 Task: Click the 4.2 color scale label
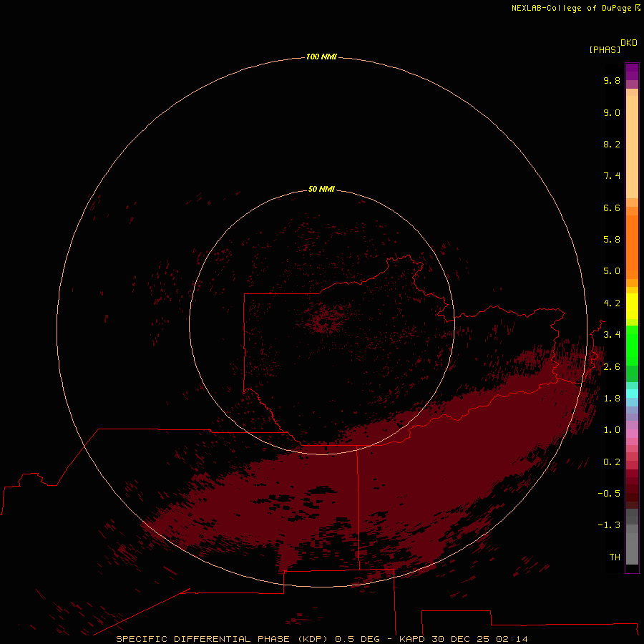click(x=612, y=303)
